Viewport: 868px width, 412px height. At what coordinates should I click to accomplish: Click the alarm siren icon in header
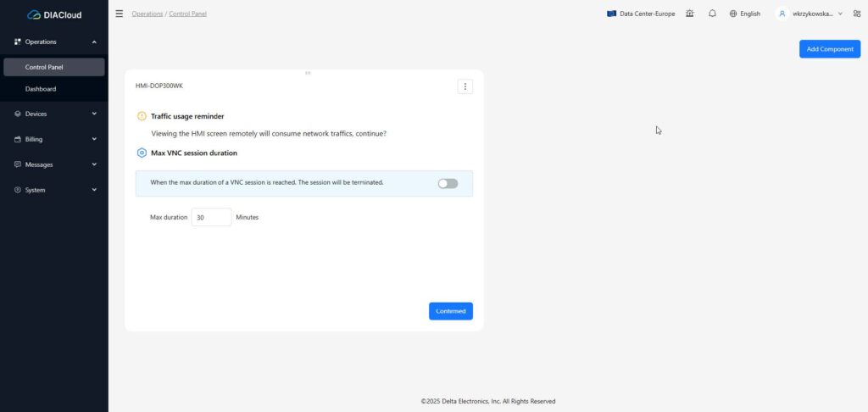tap(691, 14)
